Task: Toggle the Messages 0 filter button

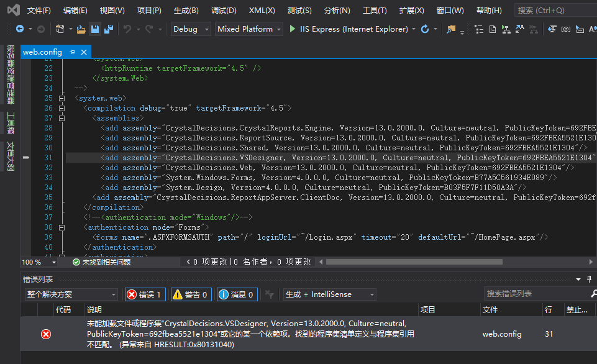Action: [x=237, y=294]
